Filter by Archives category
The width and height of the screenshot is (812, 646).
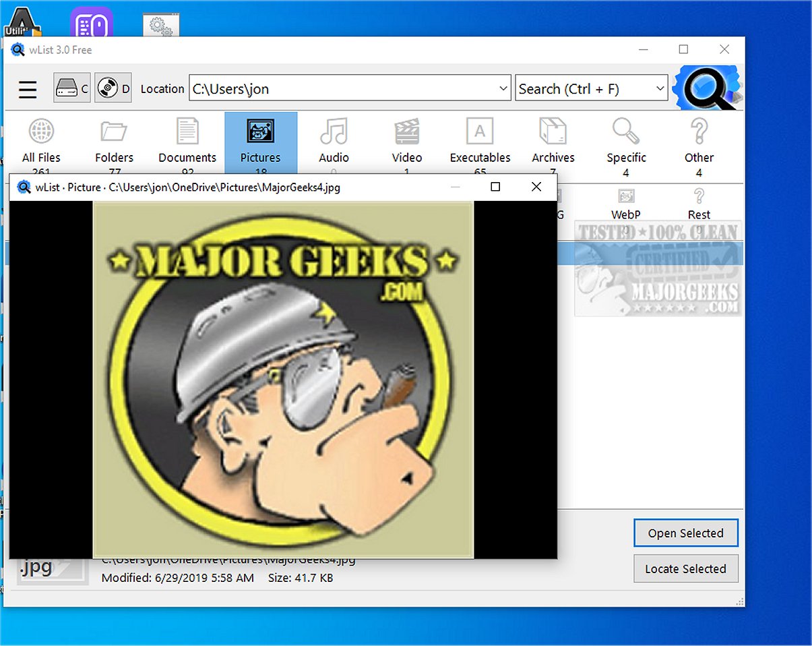tap(553, 140)
